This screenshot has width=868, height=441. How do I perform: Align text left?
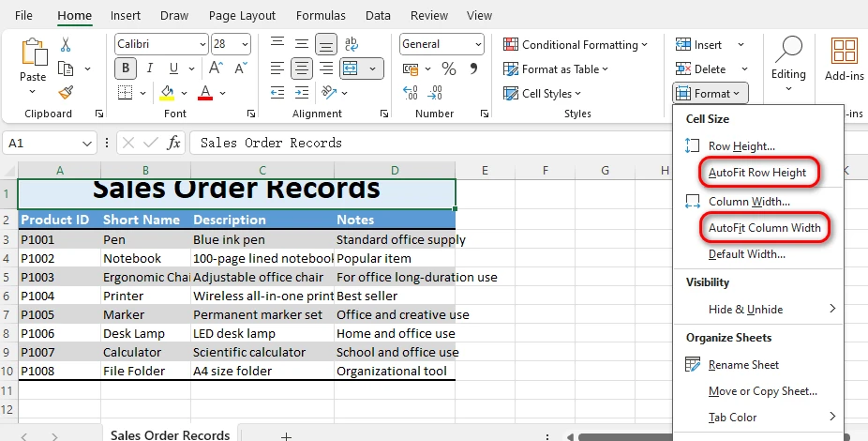click(277, 68)
